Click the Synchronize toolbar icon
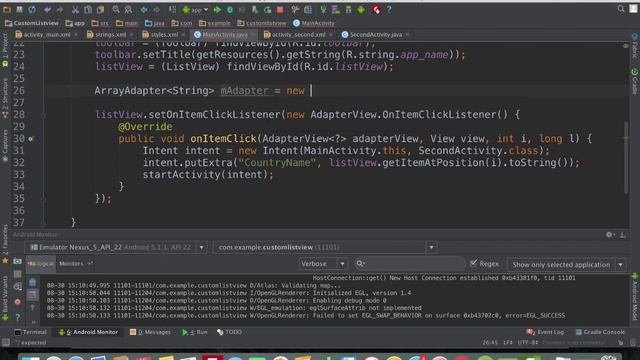 click(32, 9)
